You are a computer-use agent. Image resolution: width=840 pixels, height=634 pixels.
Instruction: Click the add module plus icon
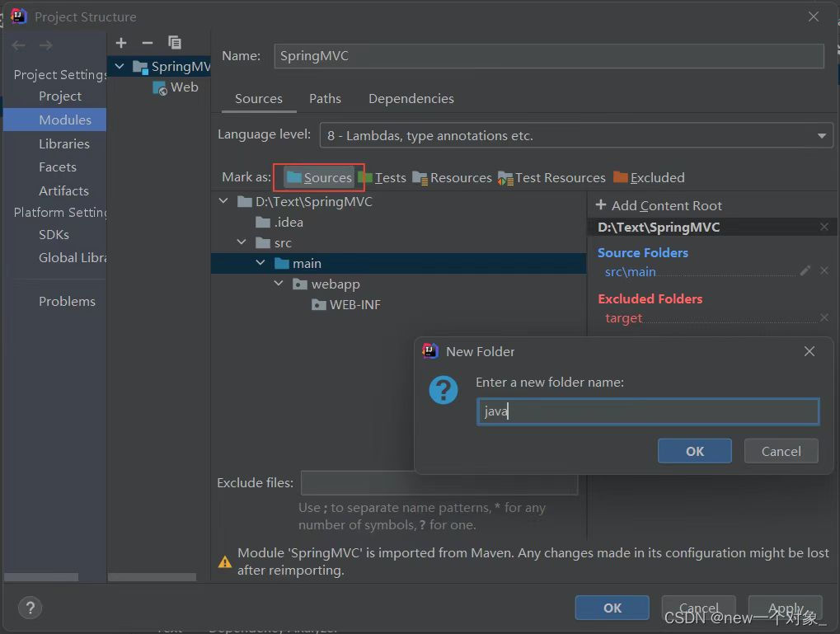(121, 43)
